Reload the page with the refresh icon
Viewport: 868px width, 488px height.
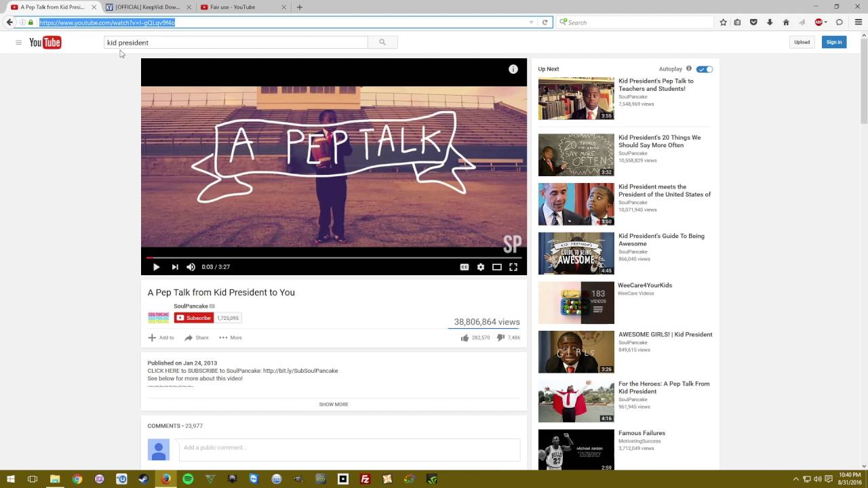(x=545, y=22)
